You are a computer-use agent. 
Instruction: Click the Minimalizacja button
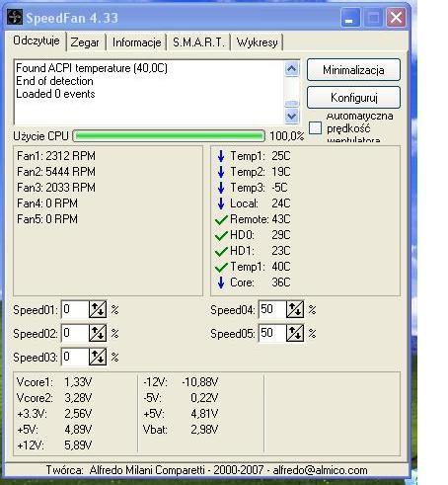pos(353,70)
